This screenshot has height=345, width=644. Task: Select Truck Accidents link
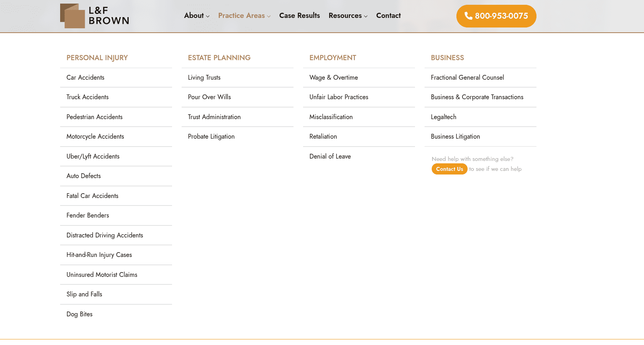[116, 97]
